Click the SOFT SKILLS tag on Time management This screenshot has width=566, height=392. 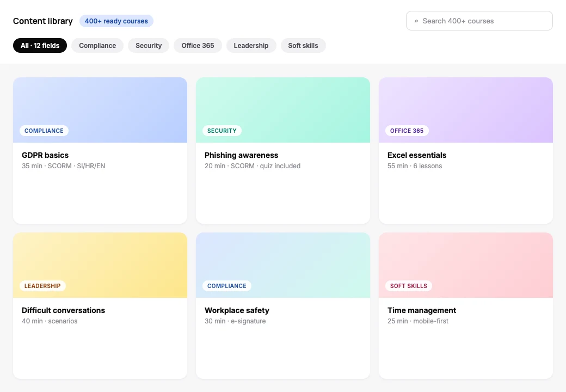click(409, 286)
